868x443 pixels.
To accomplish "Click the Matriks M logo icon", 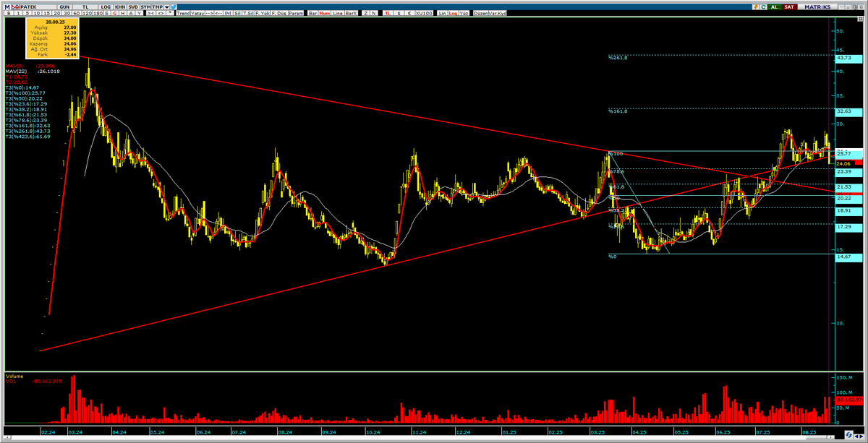I will [x=7, y=7].
